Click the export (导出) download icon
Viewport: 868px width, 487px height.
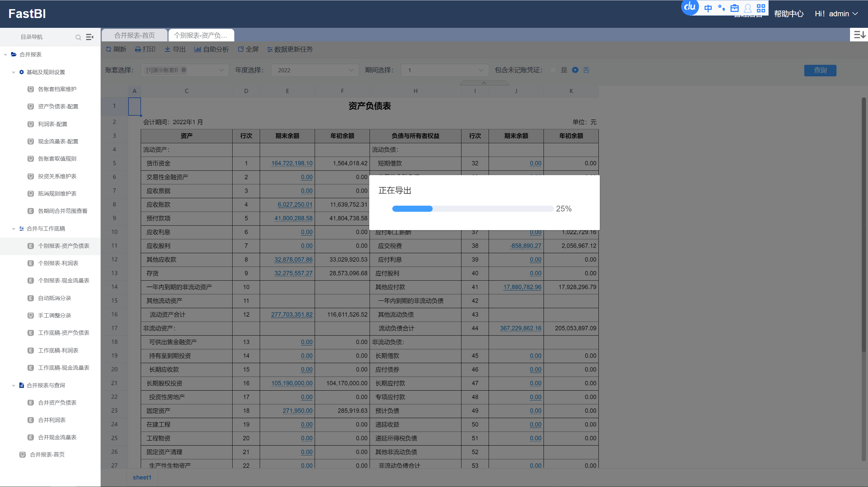point(167,49)
